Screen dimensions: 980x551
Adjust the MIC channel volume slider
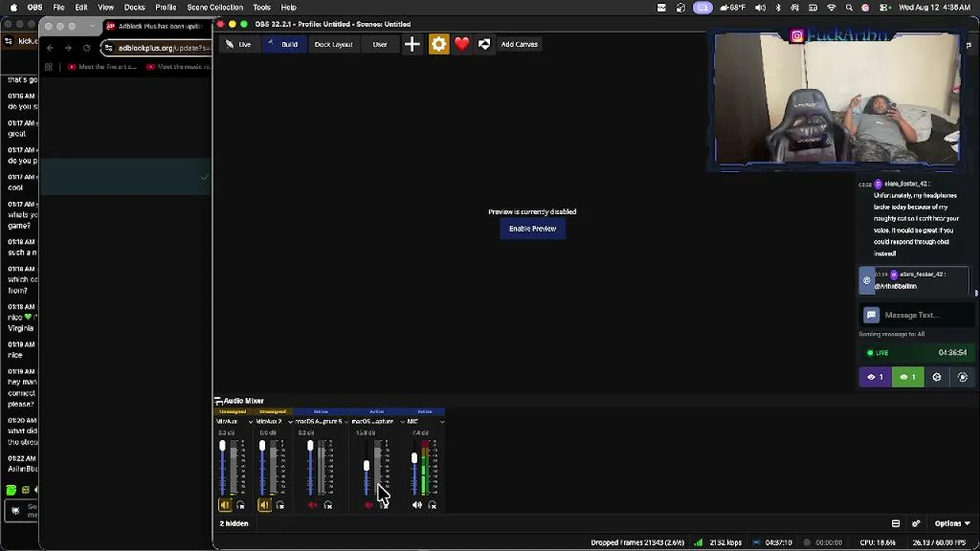414,468
